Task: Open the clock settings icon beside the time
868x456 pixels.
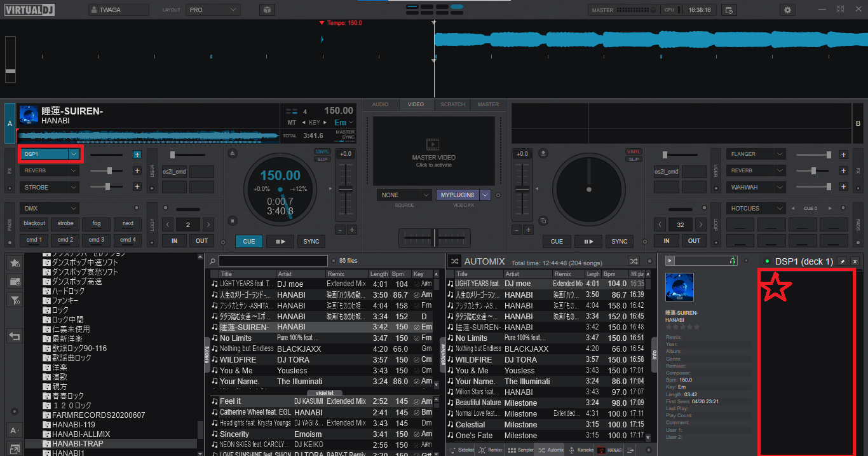Action: coord(729,10)
